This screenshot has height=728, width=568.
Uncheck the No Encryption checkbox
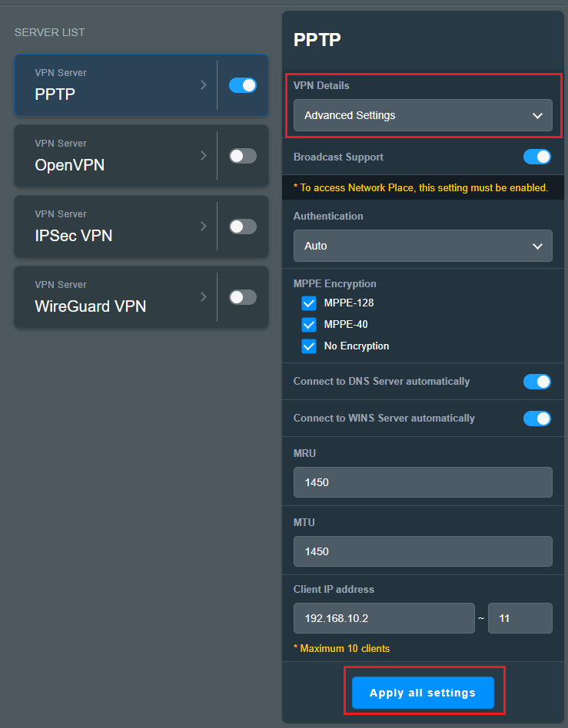tap(309, 346)
